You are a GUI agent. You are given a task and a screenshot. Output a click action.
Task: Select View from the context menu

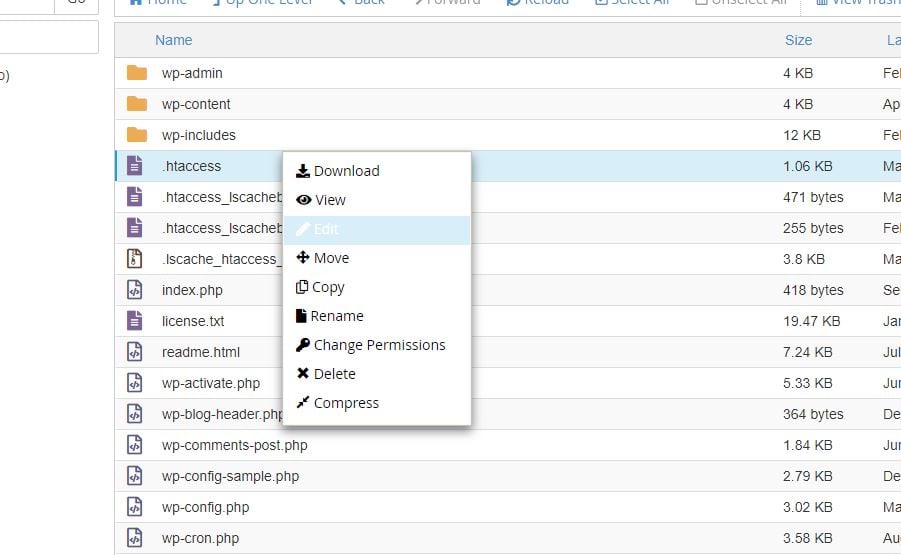coord(329,200)
